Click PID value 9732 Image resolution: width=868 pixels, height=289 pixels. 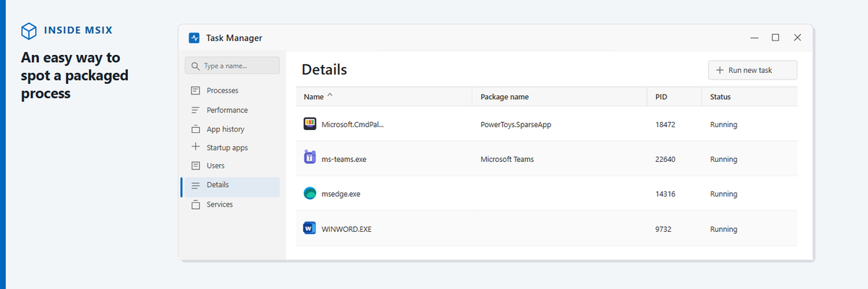pos(663,229)
